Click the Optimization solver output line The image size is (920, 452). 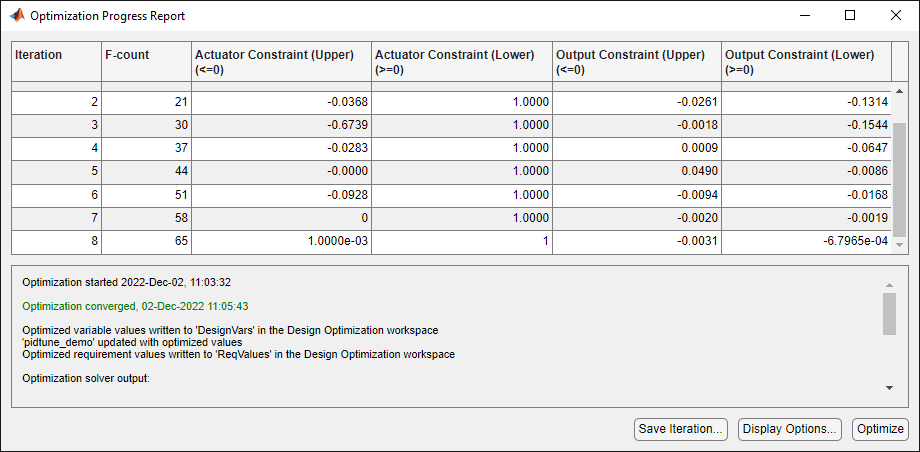pos(86,379)
